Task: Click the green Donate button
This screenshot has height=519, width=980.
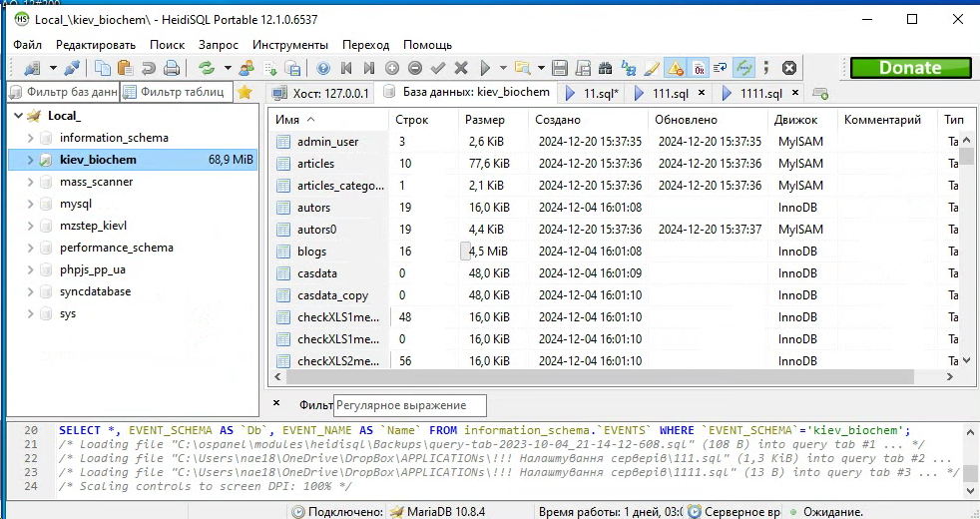Action: pos(909,68)
